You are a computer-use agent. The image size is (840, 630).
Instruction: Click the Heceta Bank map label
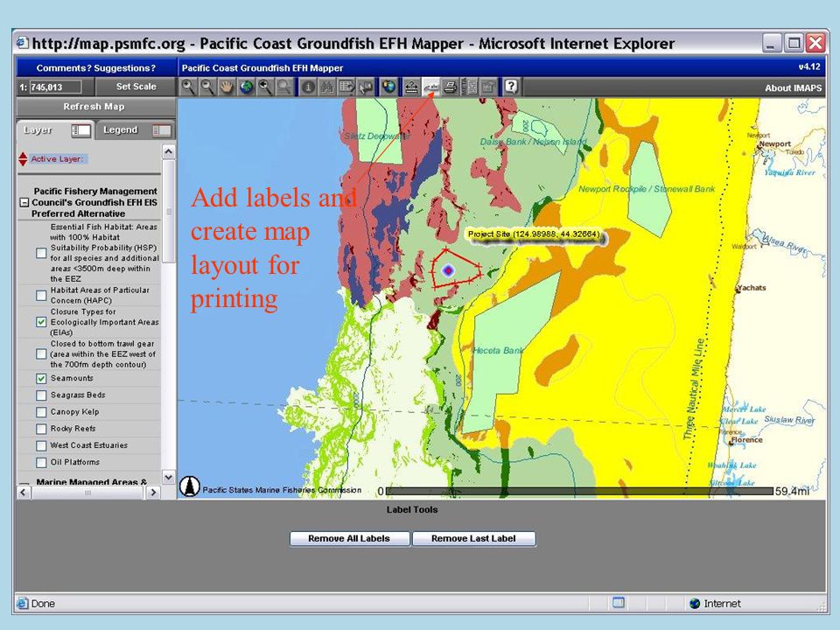498,350
